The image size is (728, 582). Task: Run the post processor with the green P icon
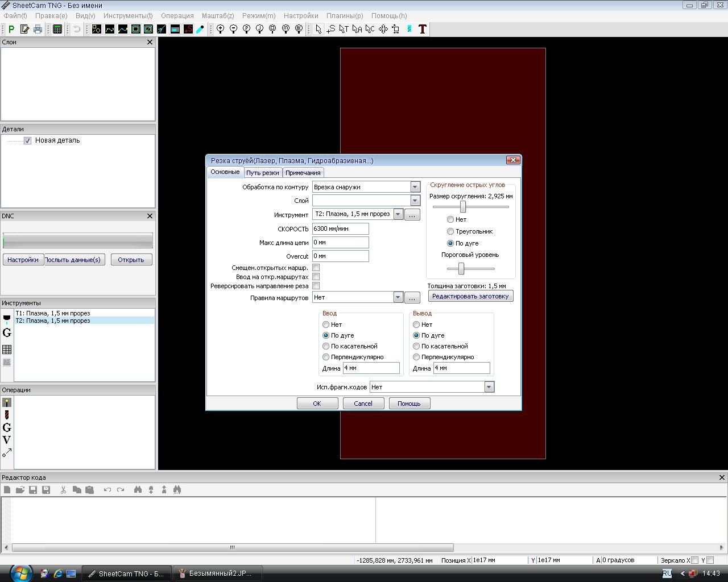point(11,29)
